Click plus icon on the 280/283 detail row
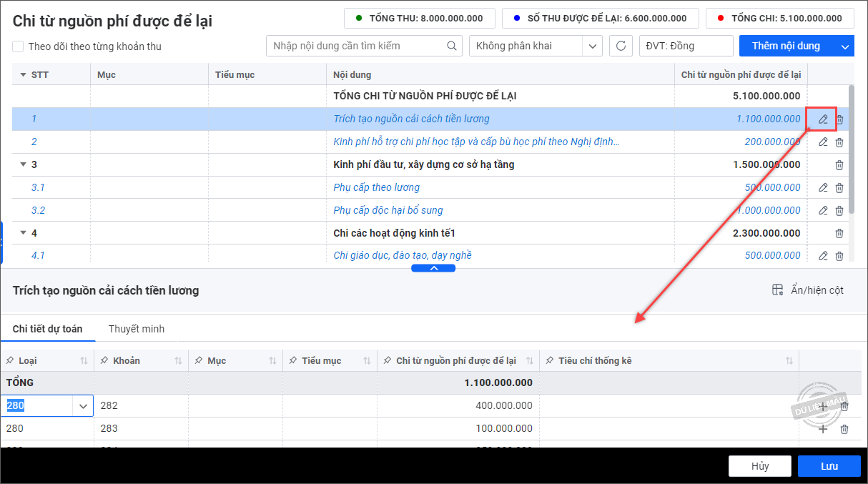Viewport: 868px width, 484px height. point(823,429)
